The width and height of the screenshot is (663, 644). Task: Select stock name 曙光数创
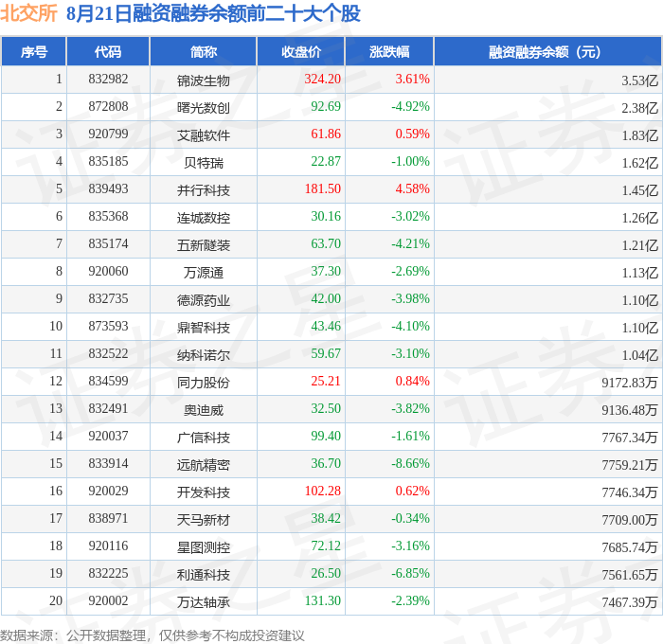204,108
